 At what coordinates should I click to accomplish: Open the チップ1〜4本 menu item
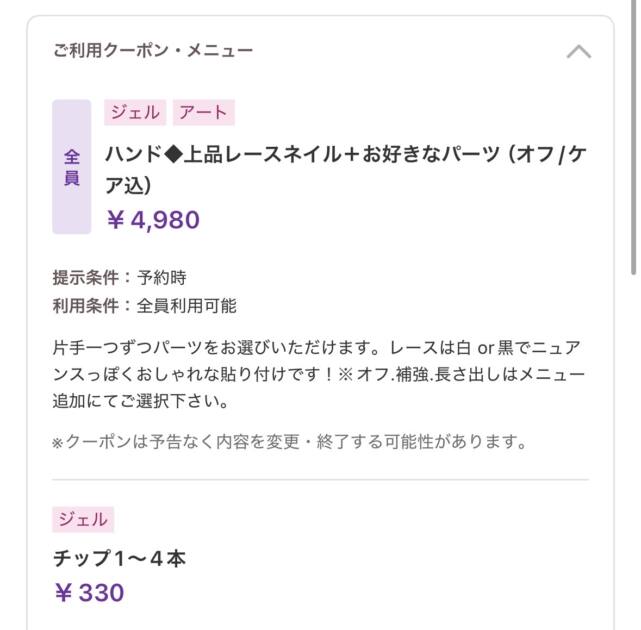tap(119, 558)
